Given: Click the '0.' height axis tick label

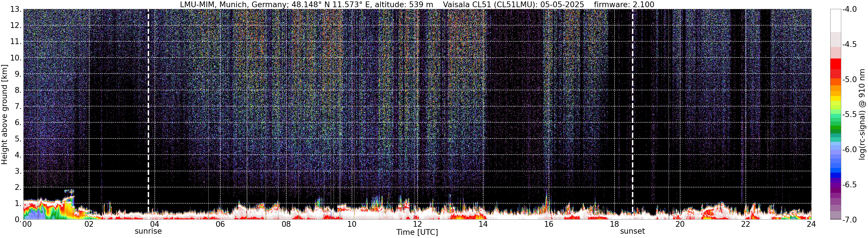Looking at the screenshot, I should coord(18,220).
